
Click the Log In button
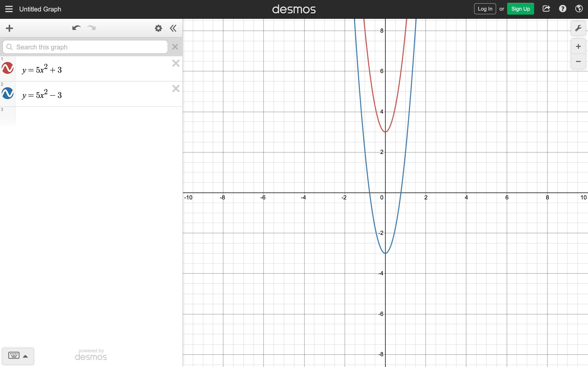click(x=485, y=9)
